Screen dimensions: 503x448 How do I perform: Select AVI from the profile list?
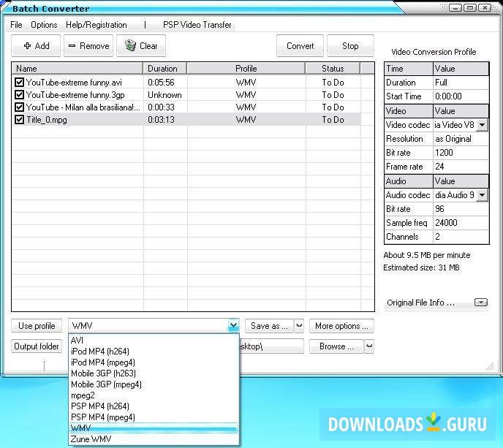[154, 341]
